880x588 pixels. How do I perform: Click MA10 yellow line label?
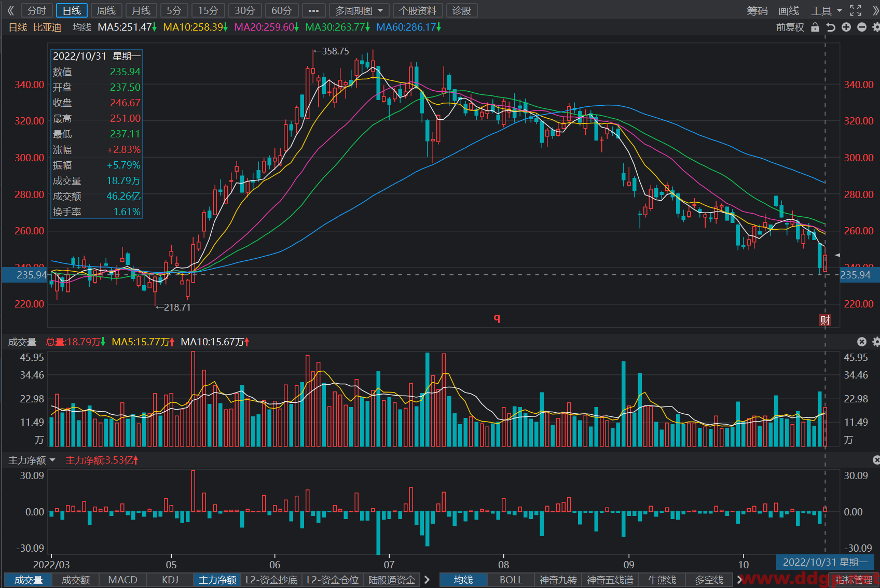(x=195, y=27)
